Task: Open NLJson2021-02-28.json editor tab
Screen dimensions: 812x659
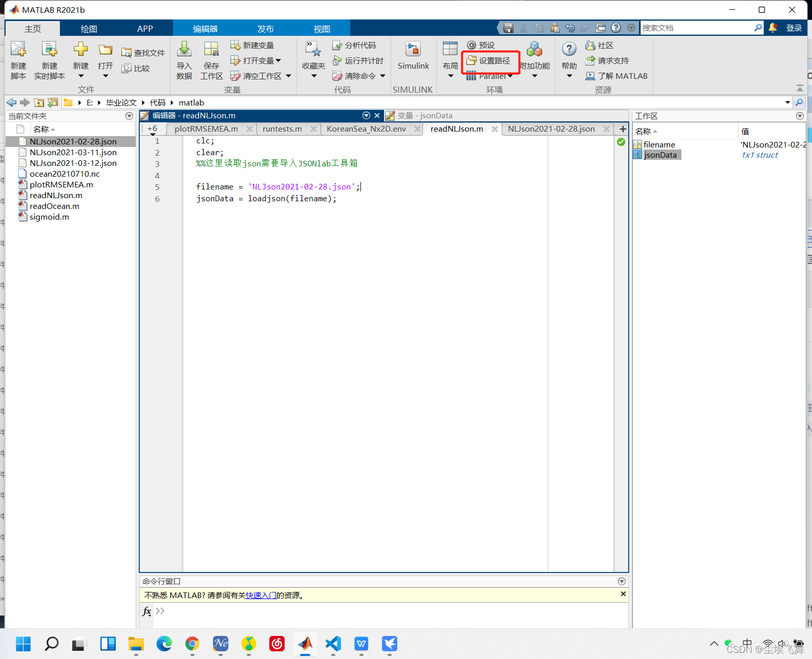Action: 551,129
